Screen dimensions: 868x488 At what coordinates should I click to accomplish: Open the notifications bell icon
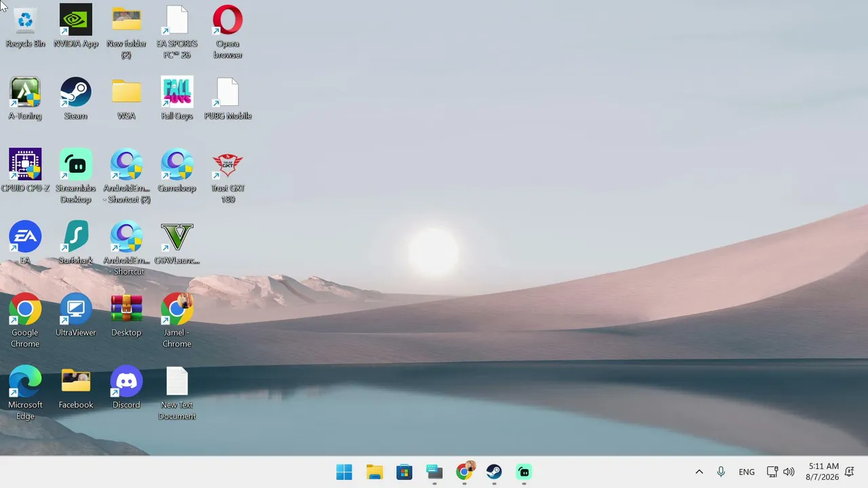coord(849,472)
